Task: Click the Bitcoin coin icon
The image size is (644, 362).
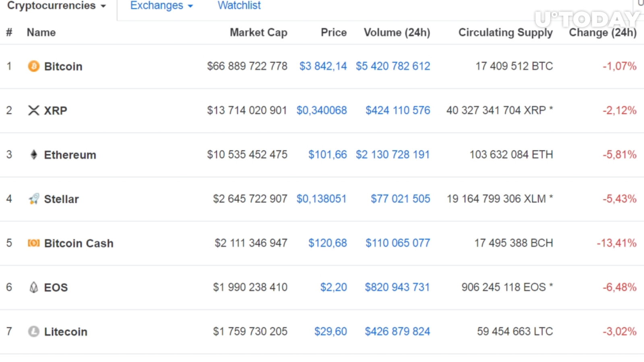Action: (x=34, y=66)
